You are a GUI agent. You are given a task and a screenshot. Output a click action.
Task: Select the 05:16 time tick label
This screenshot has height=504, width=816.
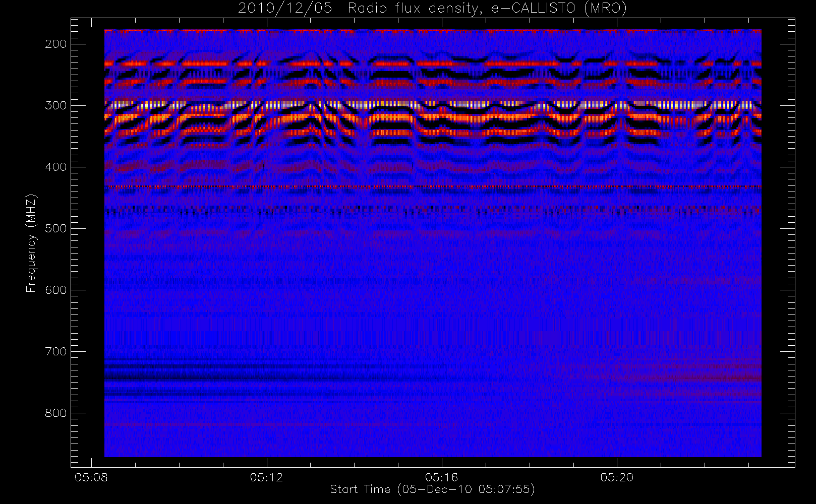[441, 477]
